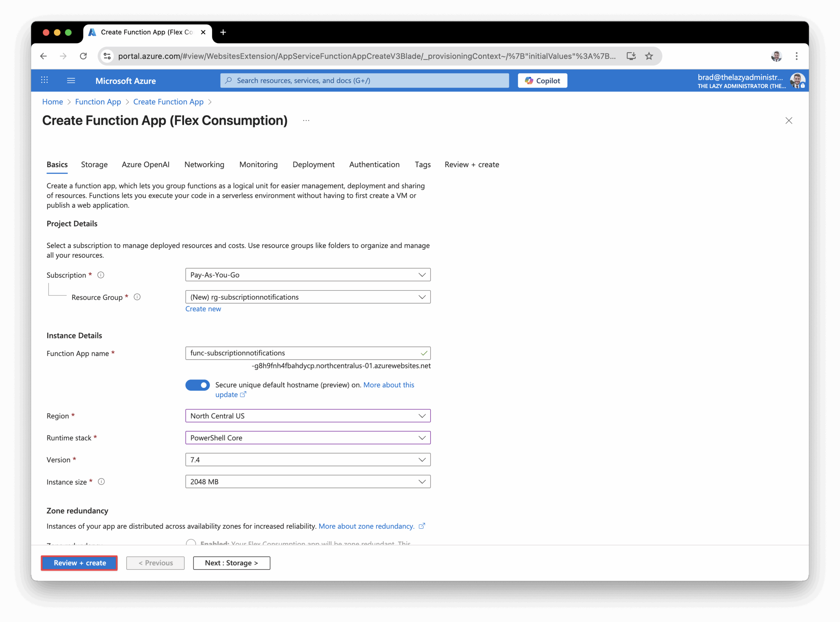Click the Subscription info icon
840x622 pixels.
[100, 275]
